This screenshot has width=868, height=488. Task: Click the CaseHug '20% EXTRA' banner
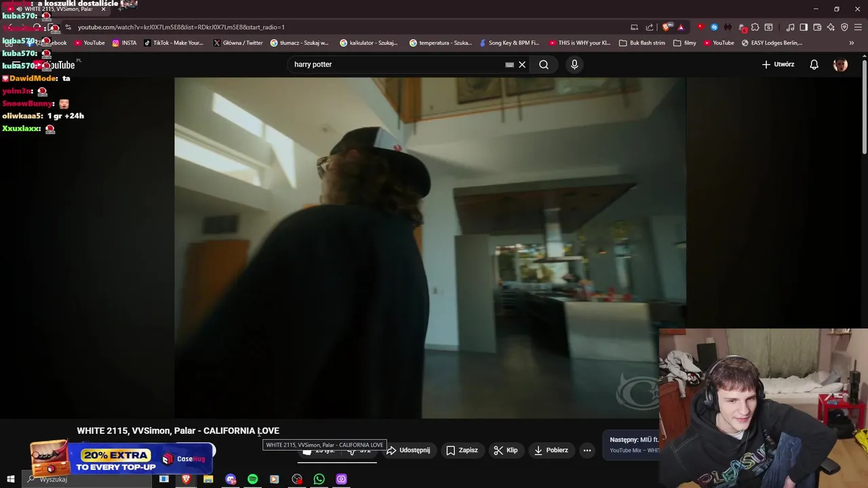point(122,459)
